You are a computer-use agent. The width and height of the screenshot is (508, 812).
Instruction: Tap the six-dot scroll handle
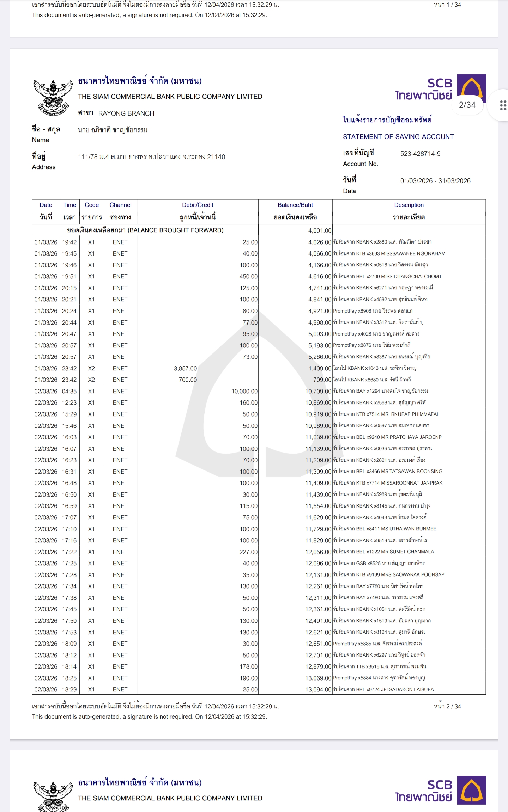[x=503, y=105]
